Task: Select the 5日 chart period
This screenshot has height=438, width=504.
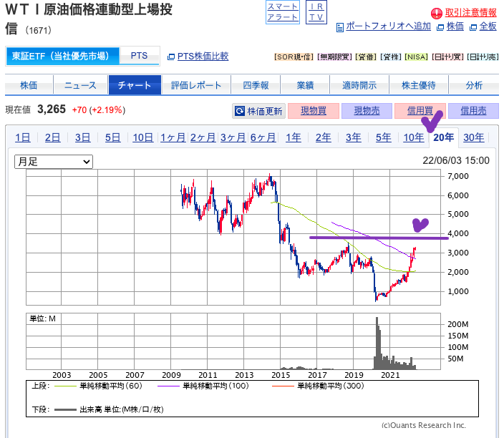Action: pyautogui.click(x=113, y=137)
